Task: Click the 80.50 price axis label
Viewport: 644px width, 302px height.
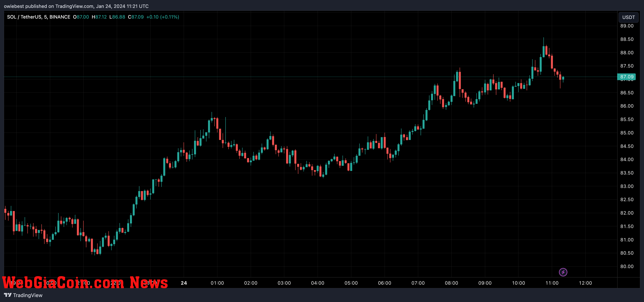Action: [627, 253]
